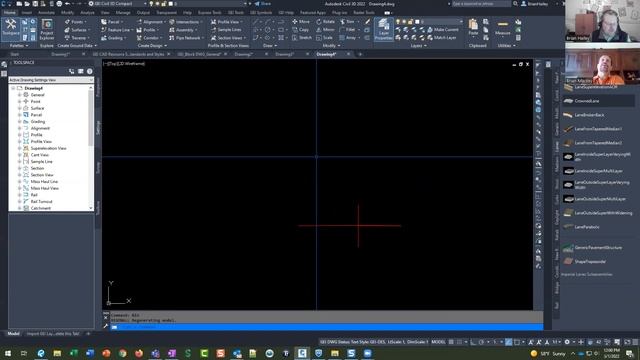The width and height of the screenshot is (640, 360).
Task: Select CrownedLane subassembly in tool palette
Action: (598, 101)
